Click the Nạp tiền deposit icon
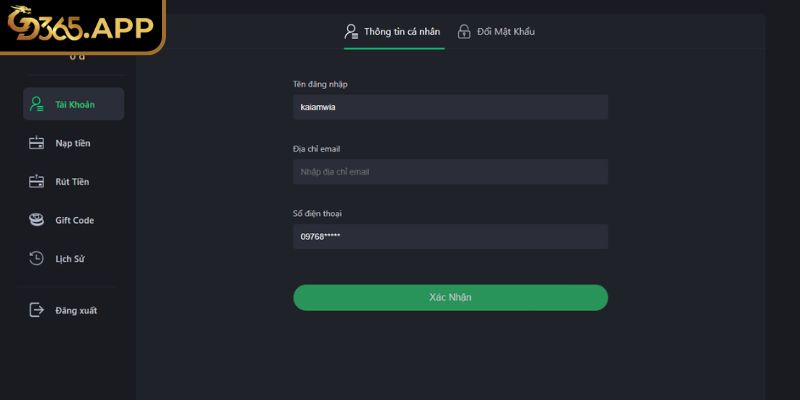 (36, 143)
